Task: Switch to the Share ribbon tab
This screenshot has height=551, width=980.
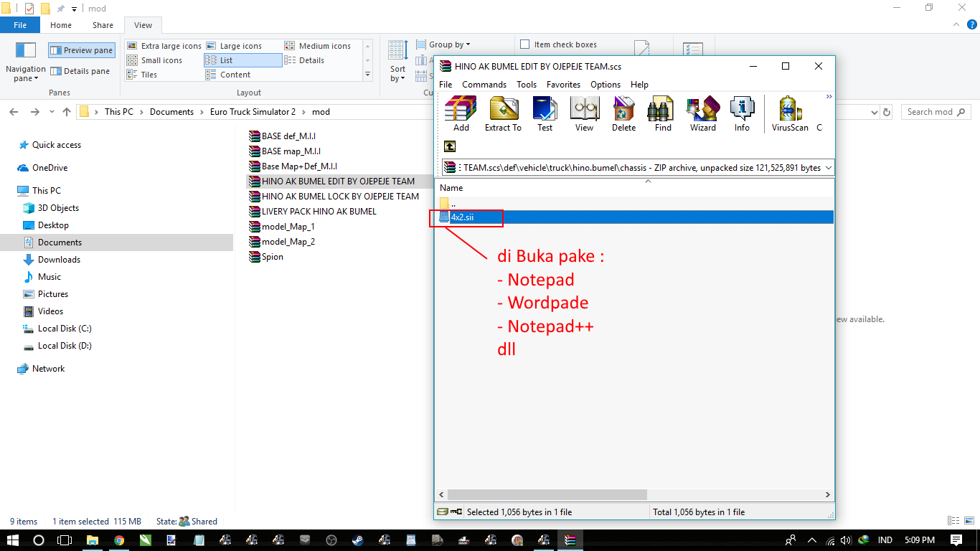Action: (x=103, y=25)
